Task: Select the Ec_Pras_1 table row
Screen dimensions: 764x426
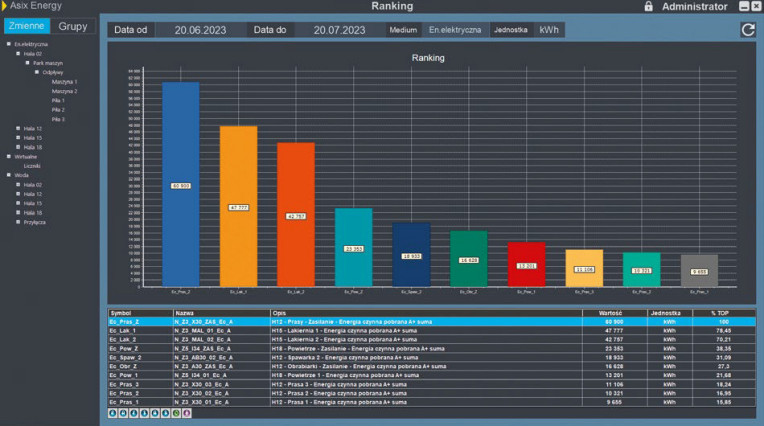Action: (x=432, y=402)
